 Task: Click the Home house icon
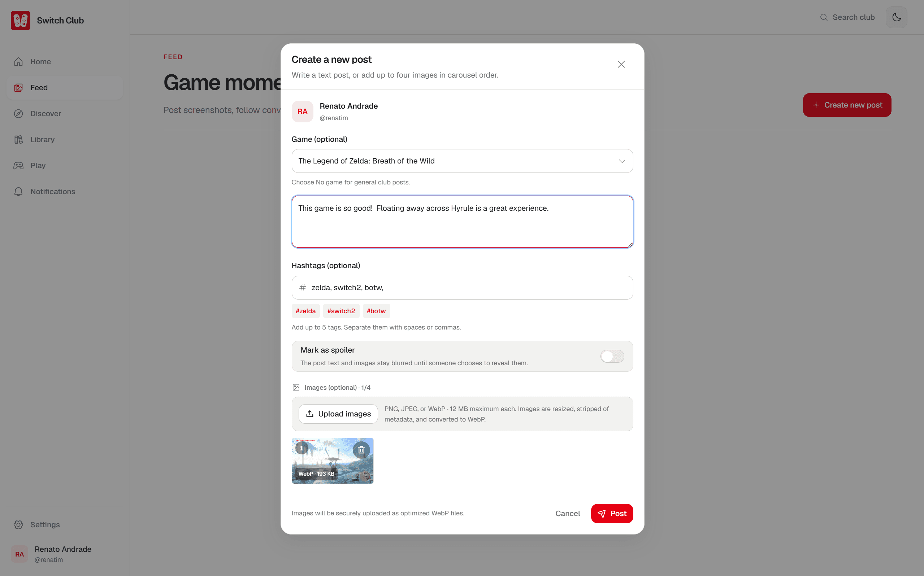coord(18,62)
